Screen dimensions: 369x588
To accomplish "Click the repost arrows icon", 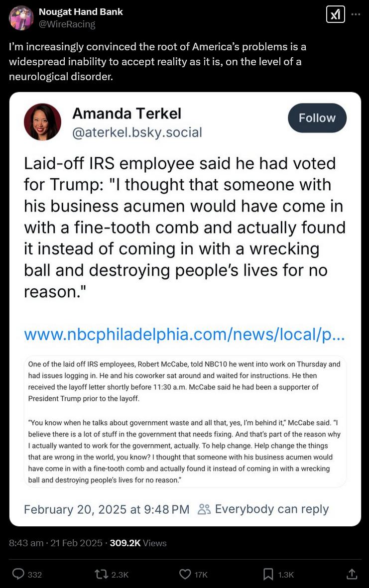I will click(102, 574).
